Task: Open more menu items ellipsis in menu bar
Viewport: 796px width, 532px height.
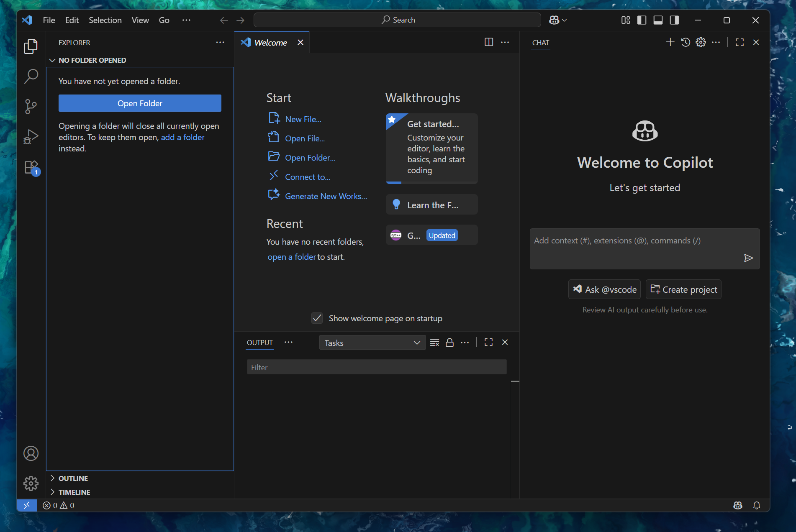Action: click(x=186, y=20)
